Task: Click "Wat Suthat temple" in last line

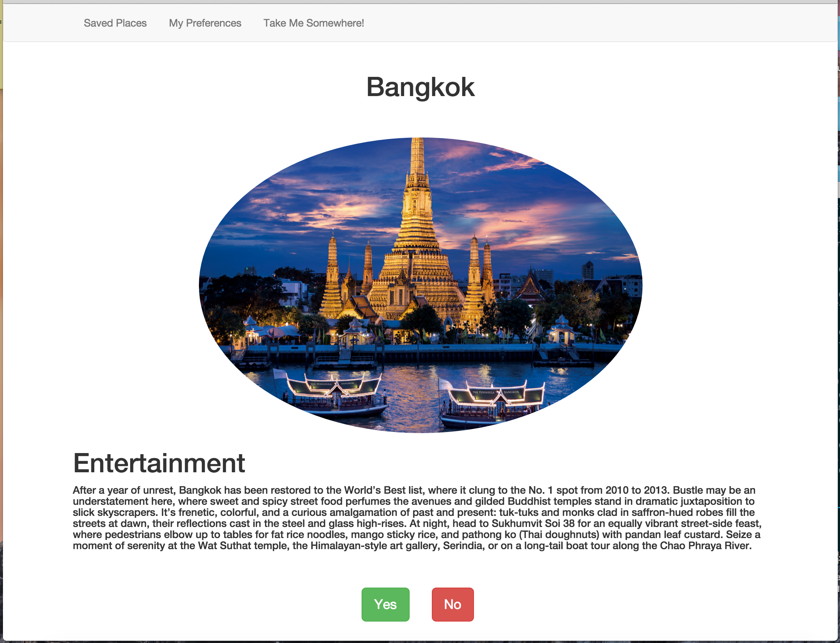Action: [243, 545]
